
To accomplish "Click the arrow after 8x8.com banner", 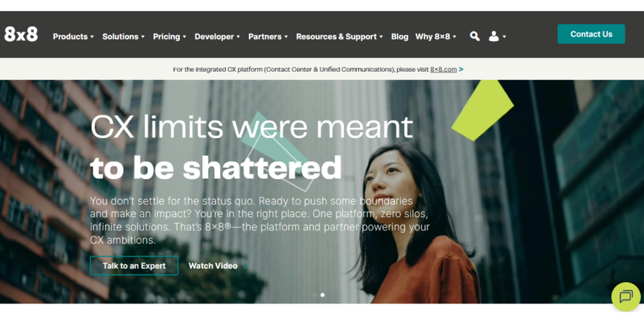I will coord(461,69).
